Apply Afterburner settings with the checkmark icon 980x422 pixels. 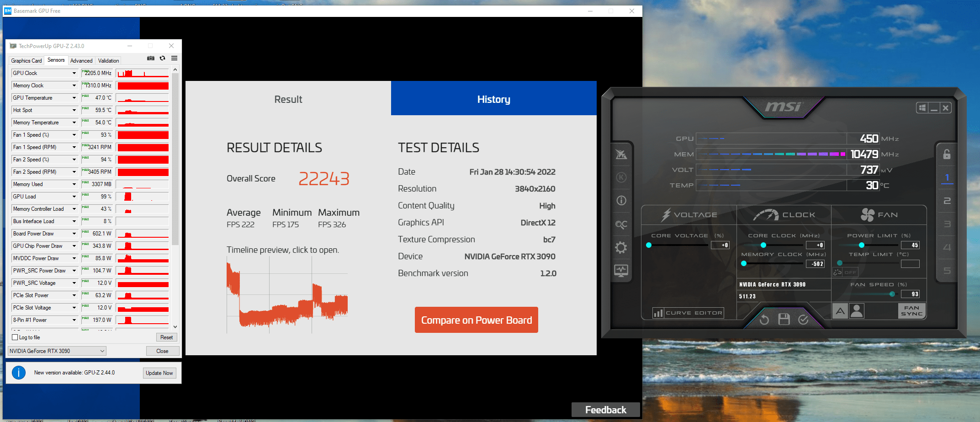pos(804,320)
